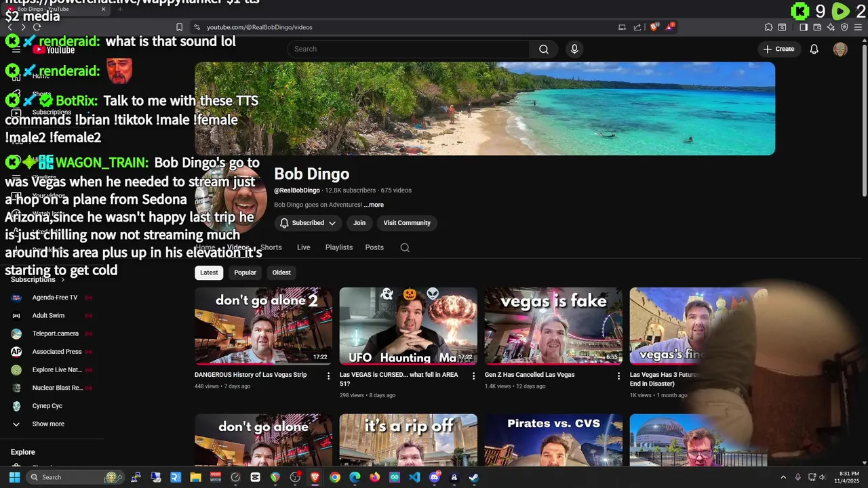Open the browser extensions puzzle icon

pyautogui.click(x=768, y=27)
